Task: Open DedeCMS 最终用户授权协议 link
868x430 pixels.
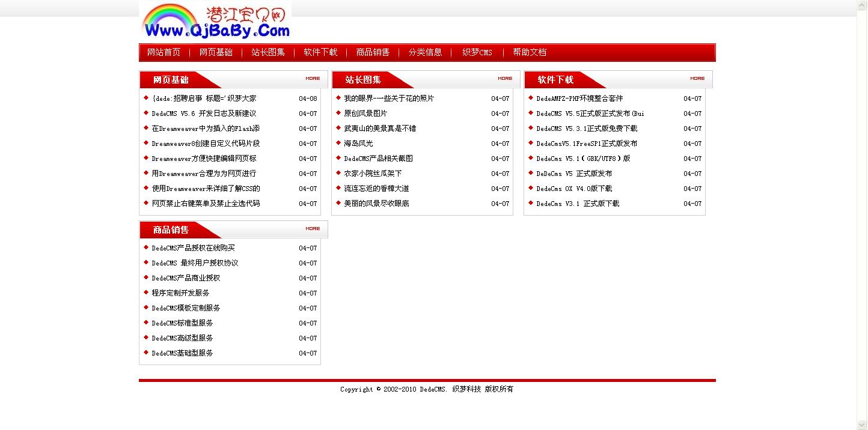Action: click(195, 263)
